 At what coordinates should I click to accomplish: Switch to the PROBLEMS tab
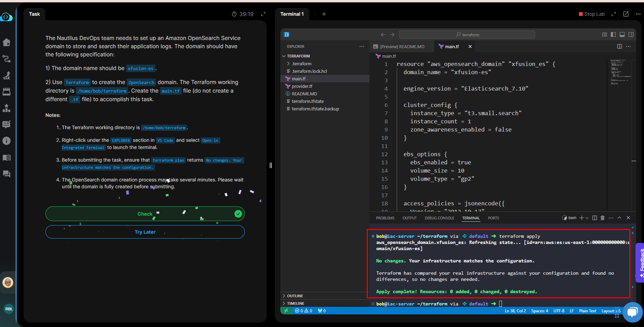point(385,218)
